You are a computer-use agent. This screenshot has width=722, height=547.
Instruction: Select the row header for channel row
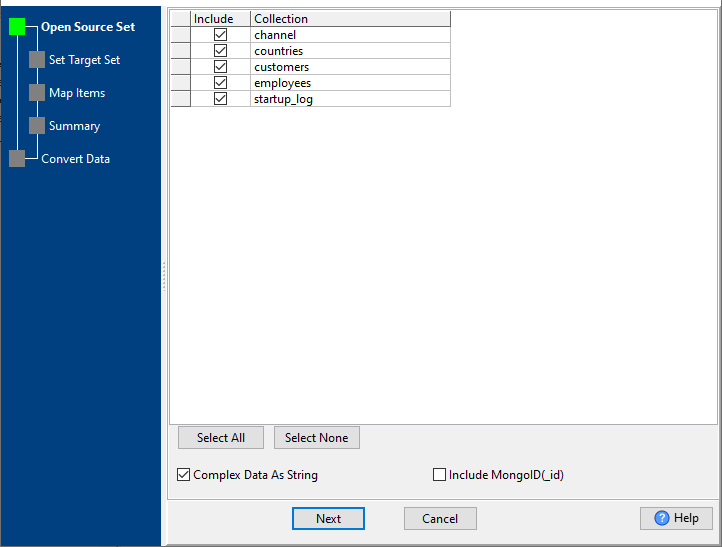tap(180, 35)
